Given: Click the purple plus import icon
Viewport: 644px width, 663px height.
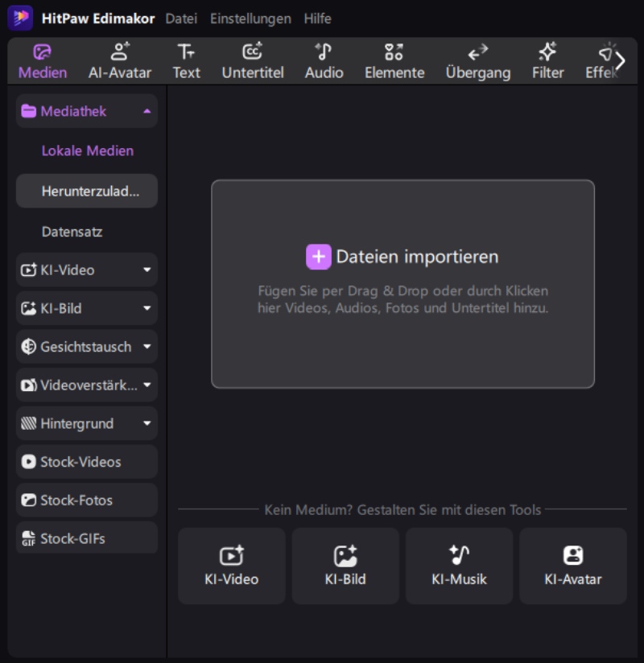Looking at the screenshot, I should click(319, 257).
